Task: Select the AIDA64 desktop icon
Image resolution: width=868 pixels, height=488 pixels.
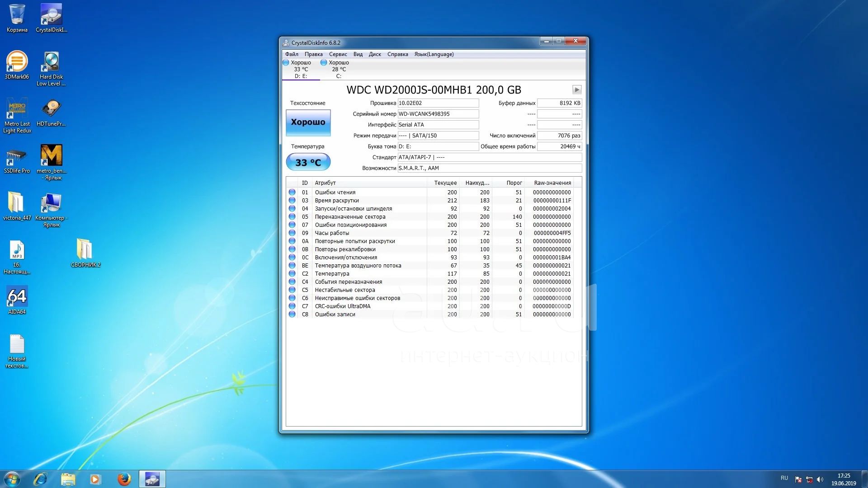Action: 17,300
